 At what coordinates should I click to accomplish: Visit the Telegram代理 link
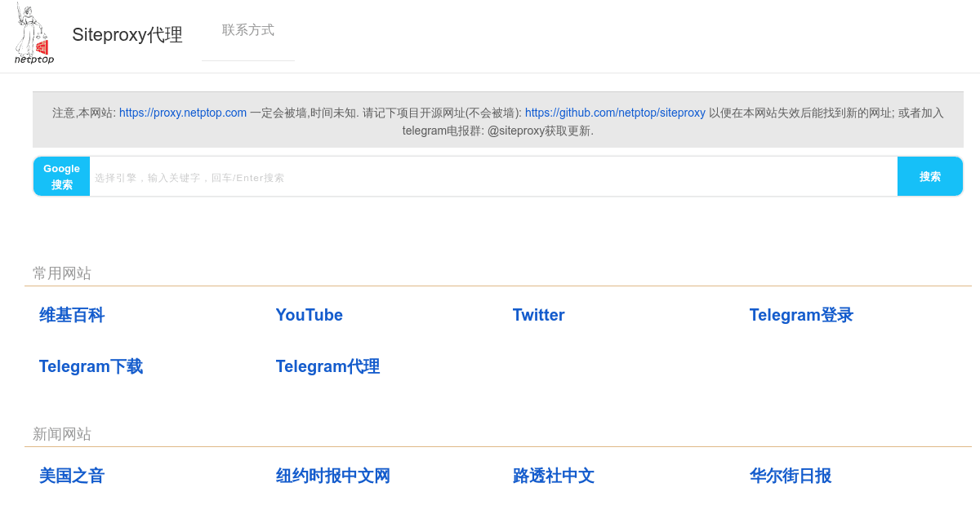(327, 366)
